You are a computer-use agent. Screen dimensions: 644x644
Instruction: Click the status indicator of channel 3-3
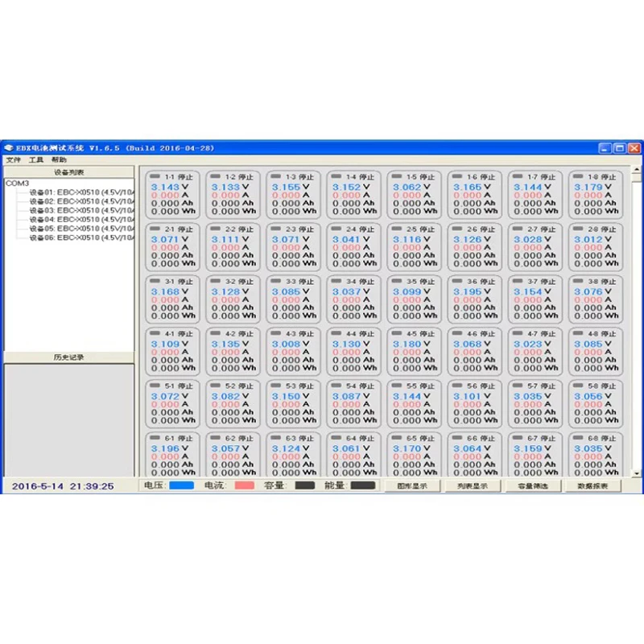click(276, 281)
